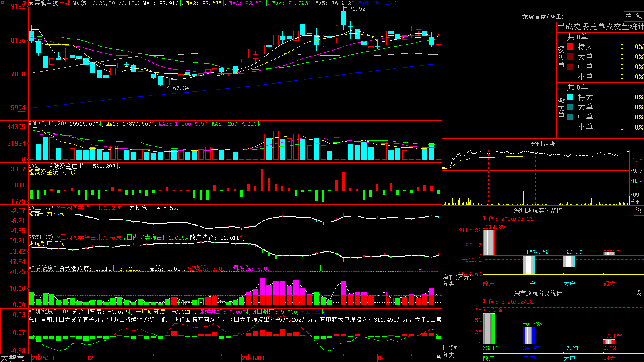Click the 共 0单 header under 委卖单
Image resolution: width=644 pixels, height=362 pixels.
click(x=577, y=87)
